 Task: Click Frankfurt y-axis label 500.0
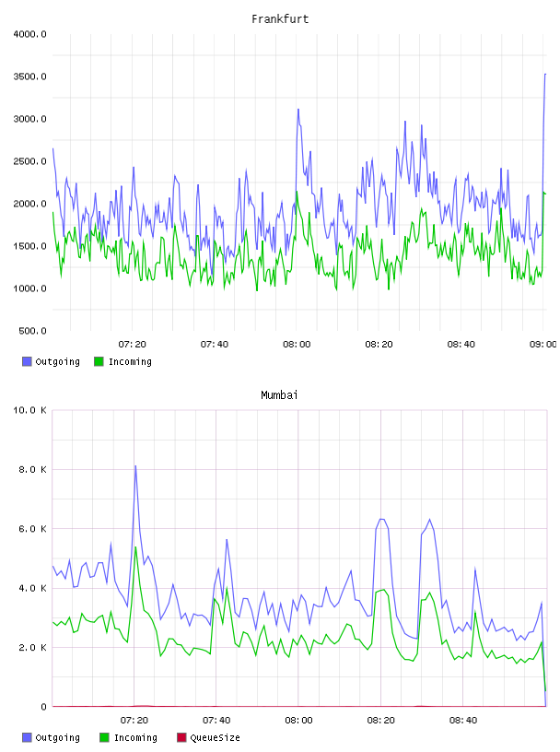point(32,331)
